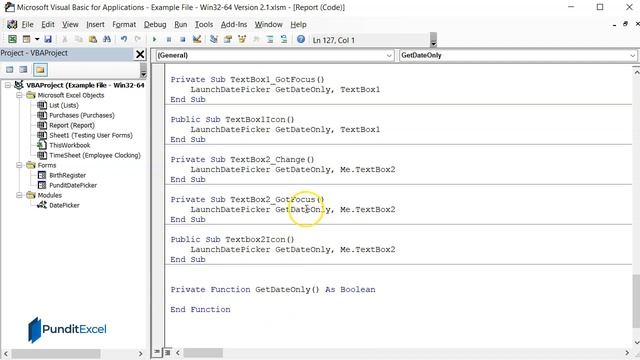This screenshot has width=640, height=360.
Task: Click the View Microsoft Excel toolbar icon
Action: point(12,39)
